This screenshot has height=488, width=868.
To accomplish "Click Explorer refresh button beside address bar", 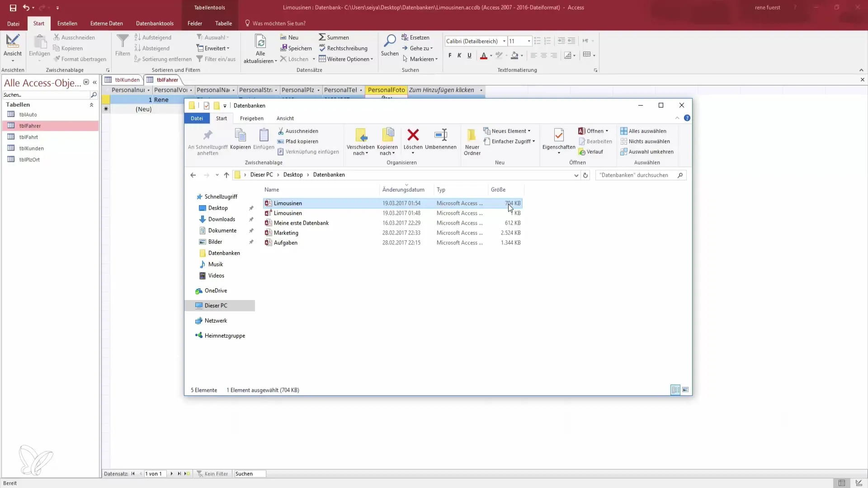I will tap(585, 175).
